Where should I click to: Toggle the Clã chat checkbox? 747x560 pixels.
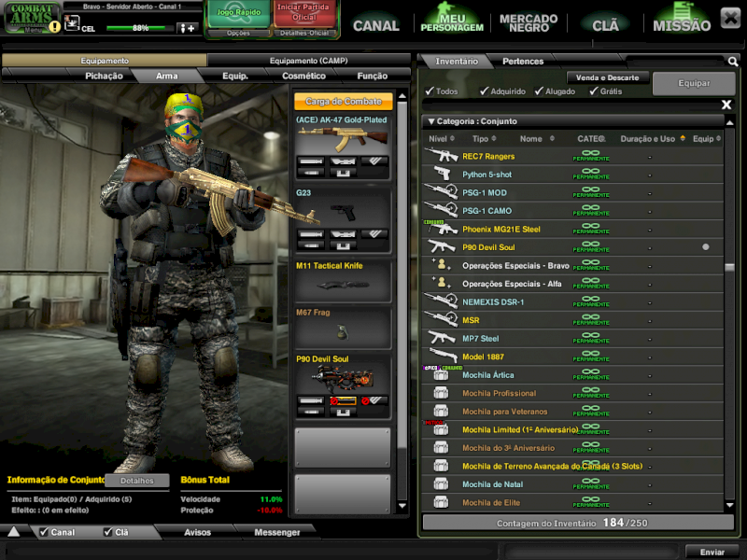(108, 532)
